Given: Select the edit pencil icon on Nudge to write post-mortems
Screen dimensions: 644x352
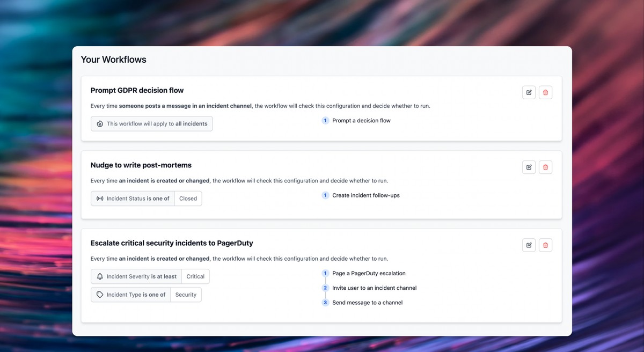Looking at the screenshot, I should (x=529, y=167).
